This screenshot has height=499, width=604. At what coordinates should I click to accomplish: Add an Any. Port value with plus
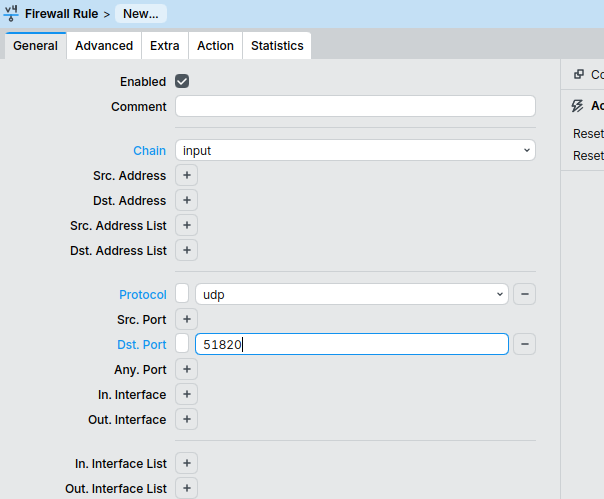click(187, 369)
